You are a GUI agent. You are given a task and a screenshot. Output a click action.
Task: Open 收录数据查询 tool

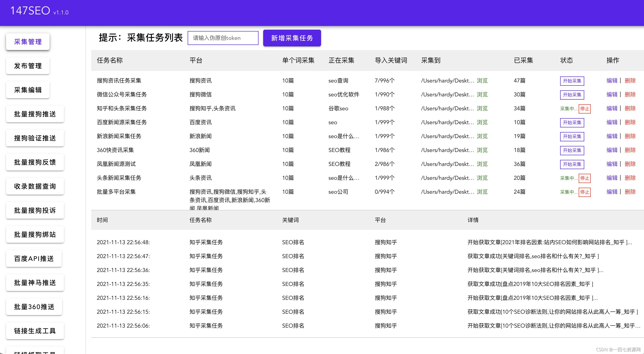(x=35, y=186)
